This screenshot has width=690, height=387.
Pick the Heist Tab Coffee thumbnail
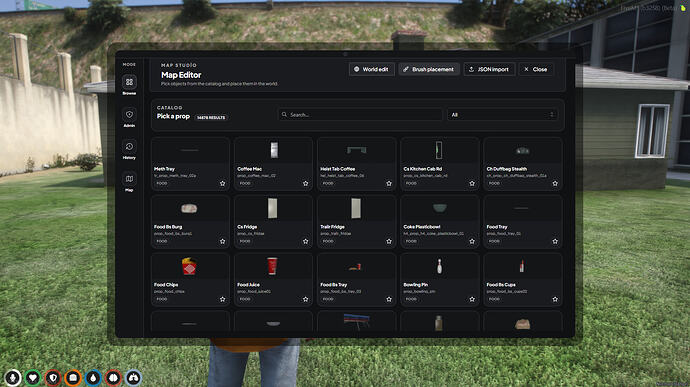[x=356, y=150]
